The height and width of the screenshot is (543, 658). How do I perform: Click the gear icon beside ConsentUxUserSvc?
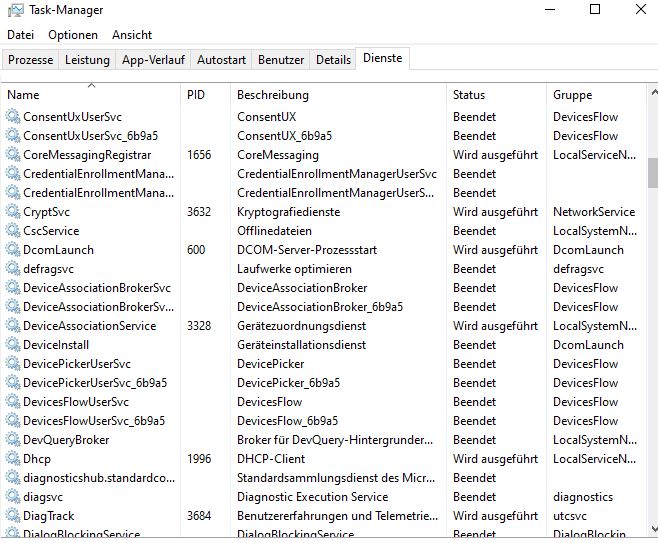click(13, 116)
